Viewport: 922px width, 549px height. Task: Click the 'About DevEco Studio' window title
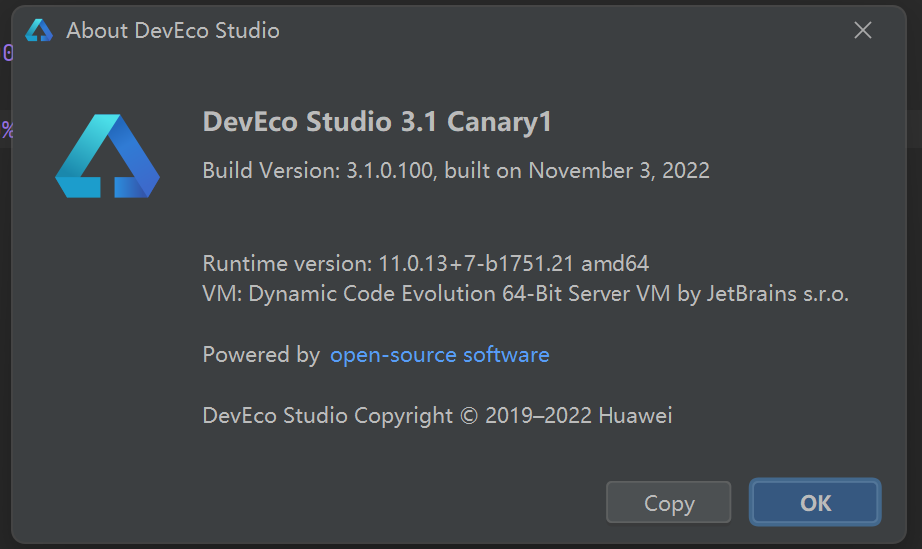173,31
